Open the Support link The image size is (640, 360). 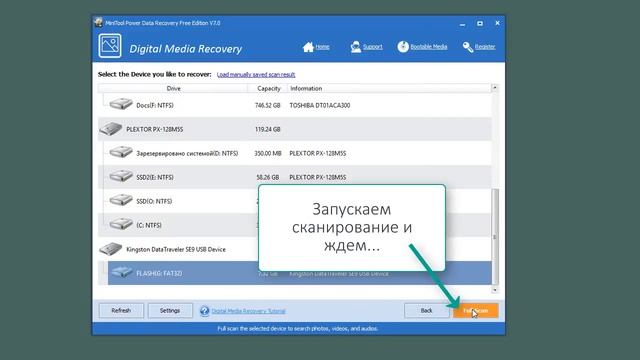coord(373,47)
